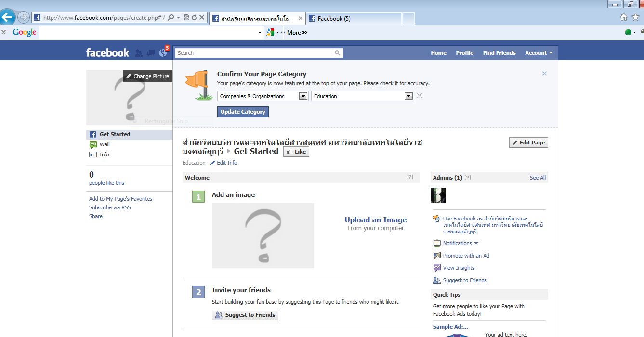The height and width of the screenshot is (337, 644).
Task: Click the admin profile thumbnail
Action: pos(438,195)
